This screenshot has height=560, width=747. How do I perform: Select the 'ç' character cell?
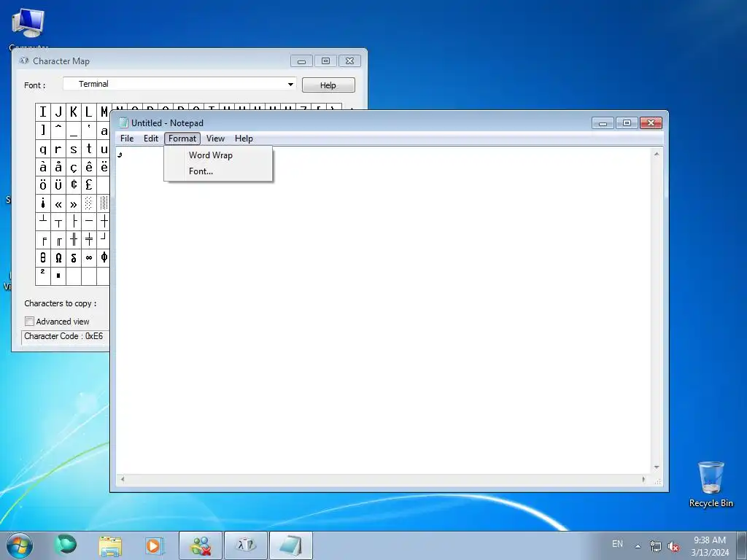(x=74, y=167)
